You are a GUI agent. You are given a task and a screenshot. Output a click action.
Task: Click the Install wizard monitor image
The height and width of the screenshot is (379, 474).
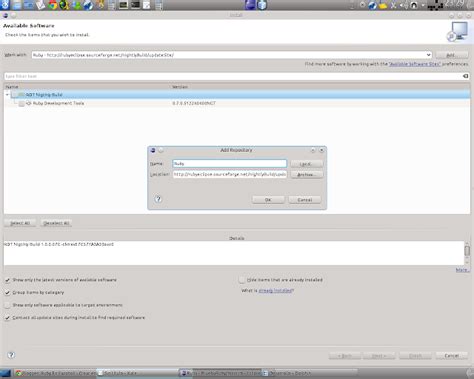coord(457,31)
